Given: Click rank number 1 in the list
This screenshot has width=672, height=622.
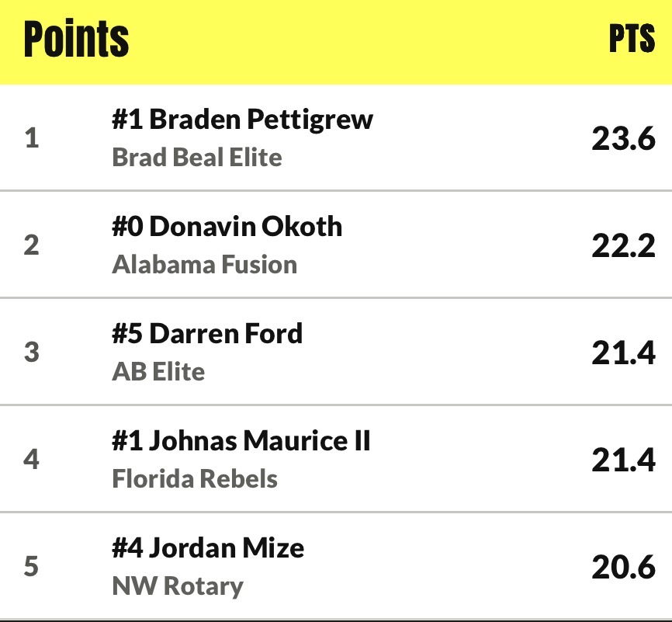Looking at the screenshot, I should pyautogui.click(x=32, y=138).
